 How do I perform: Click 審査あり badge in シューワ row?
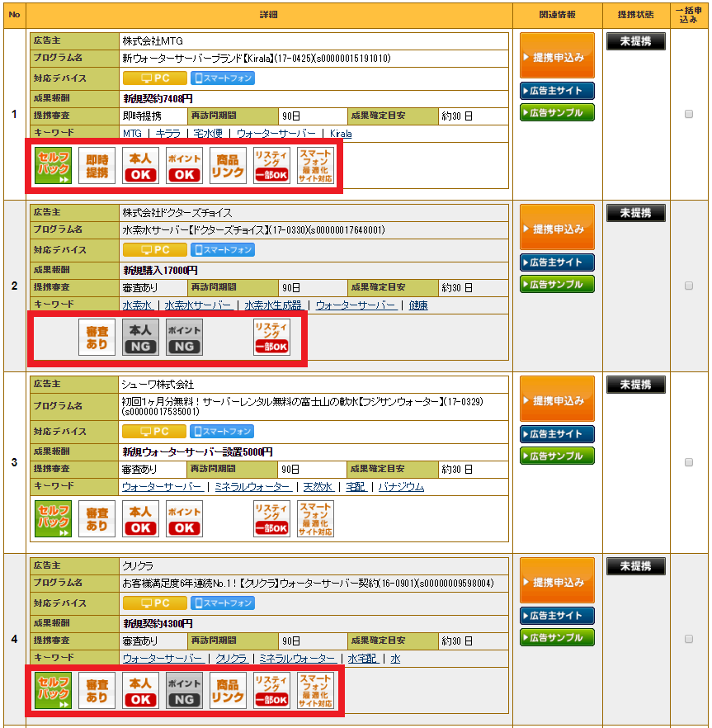(x=97, y=518)
